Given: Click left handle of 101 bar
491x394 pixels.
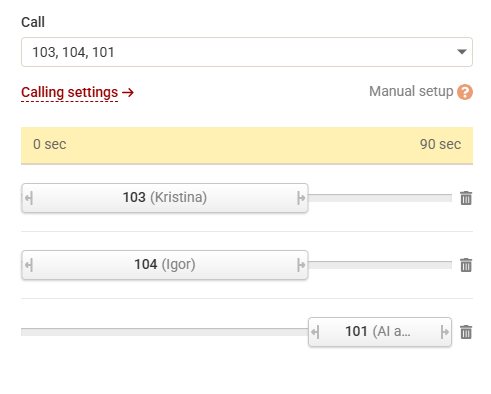Looking at the screenshot, I should coord(315,332).
